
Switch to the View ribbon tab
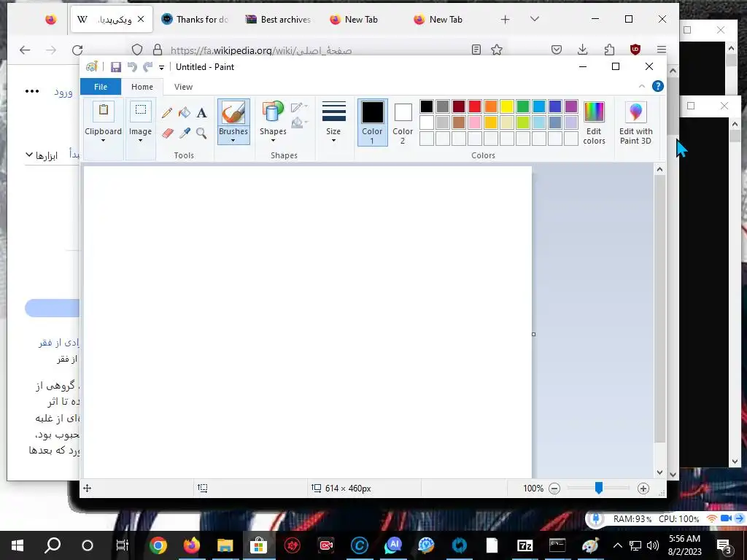click(x=183, y=87)
